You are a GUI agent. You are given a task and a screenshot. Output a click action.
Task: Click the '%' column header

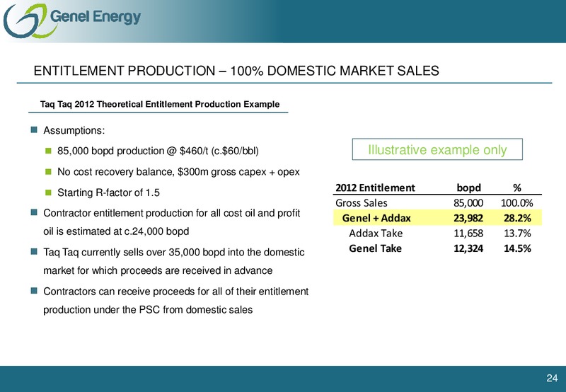coord(517,188)
